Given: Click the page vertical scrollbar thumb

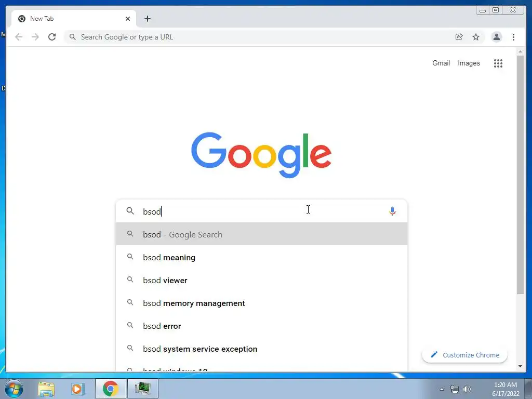Looking at the screenshot, I should coord(520,175).
